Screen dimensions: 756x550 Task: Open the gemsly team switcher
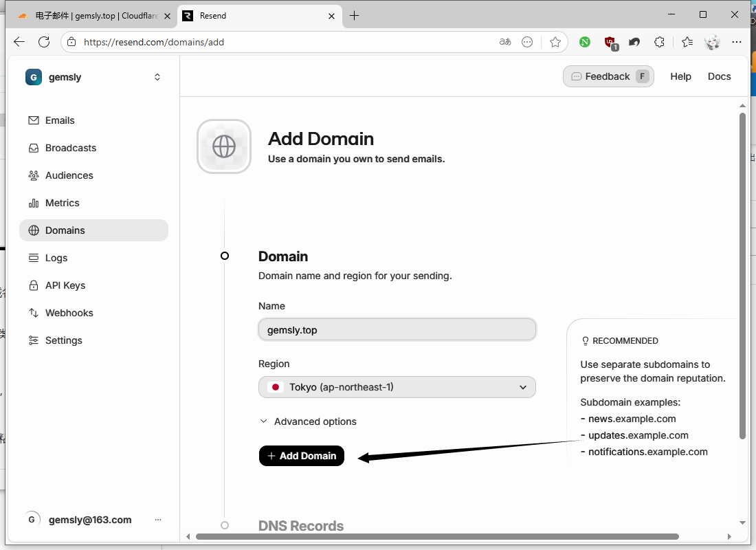tap(93, 77)
